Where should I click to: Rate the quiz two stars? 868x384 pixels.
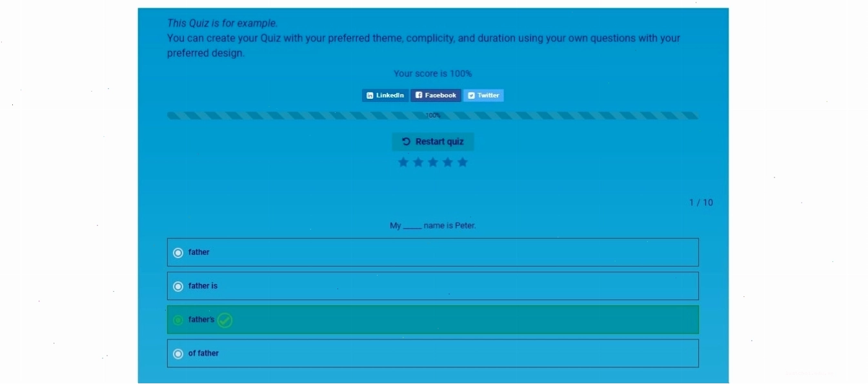(x=418, y=162)
